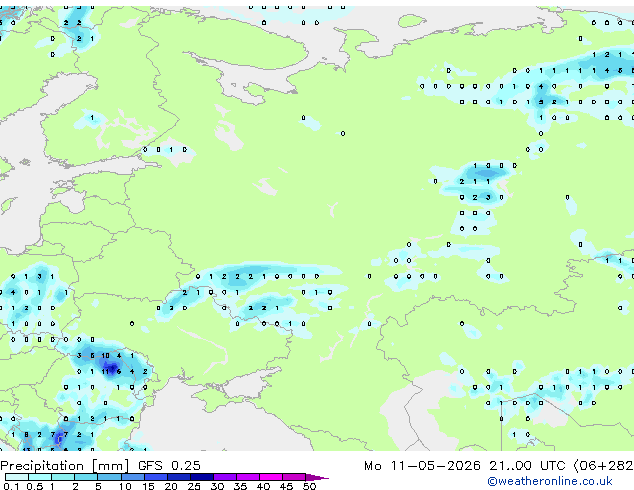
Task: Select the legend label '15'
Action: pyautogui.click(x=148, y=486)
